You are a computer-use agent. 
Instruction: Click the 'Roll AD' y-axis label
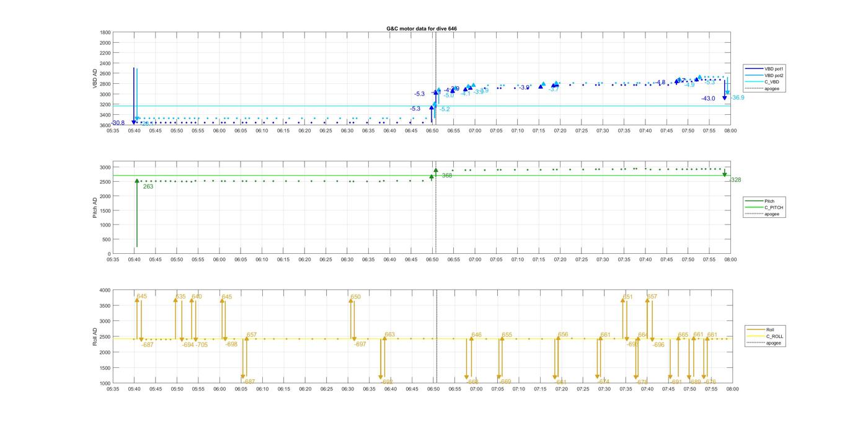95,337
